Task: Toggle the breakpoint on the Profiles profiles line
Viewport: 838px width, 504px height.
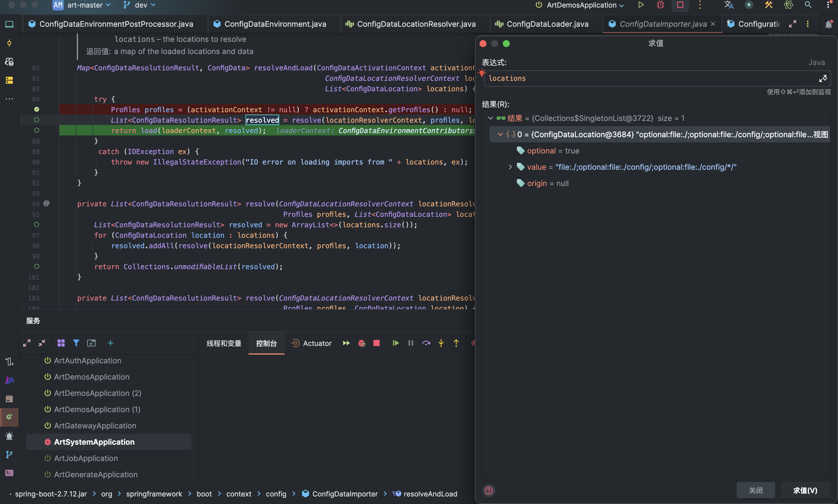Action: point(37,109)
